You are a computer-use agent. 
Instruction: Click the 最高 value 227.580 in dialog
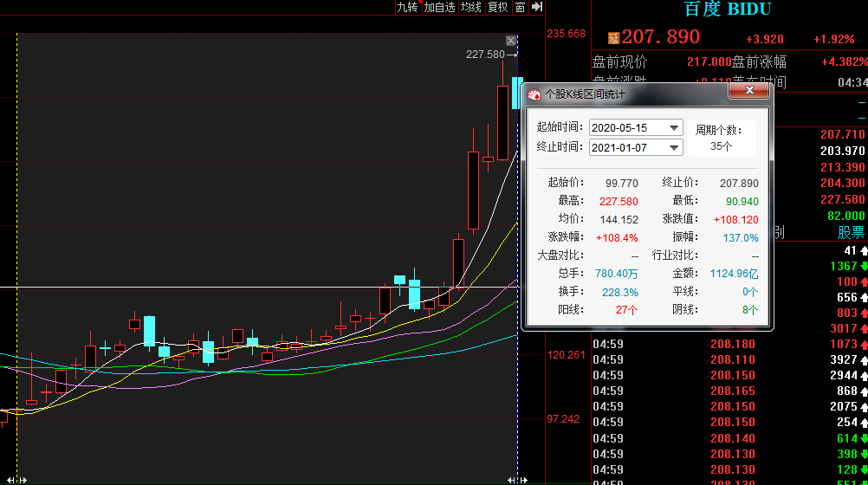tap(619, 202)
